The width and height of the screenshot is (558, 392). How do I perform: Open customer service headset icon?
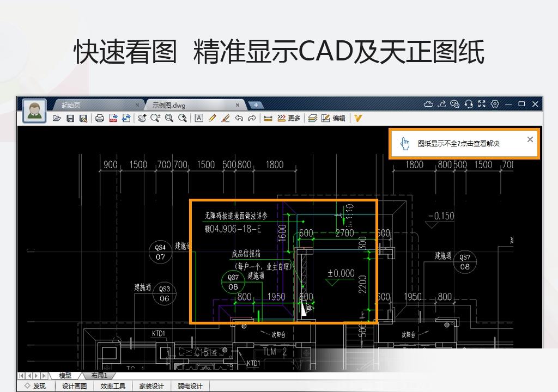pos(469,104)
